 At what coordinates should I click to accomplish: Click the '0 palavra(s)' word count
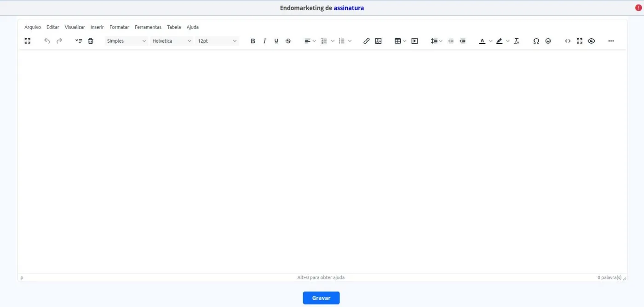609,278
